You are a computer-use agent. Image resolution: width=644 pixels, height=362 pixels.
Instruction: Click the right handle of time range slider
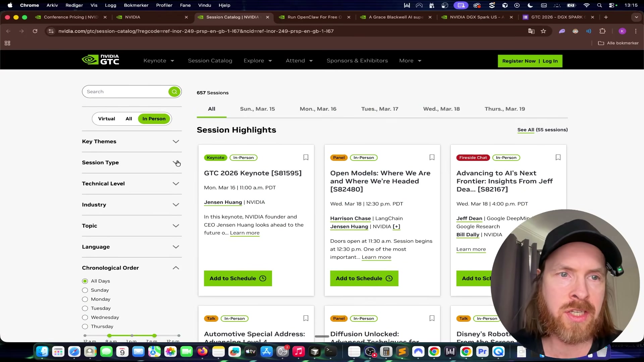[154, 336]
